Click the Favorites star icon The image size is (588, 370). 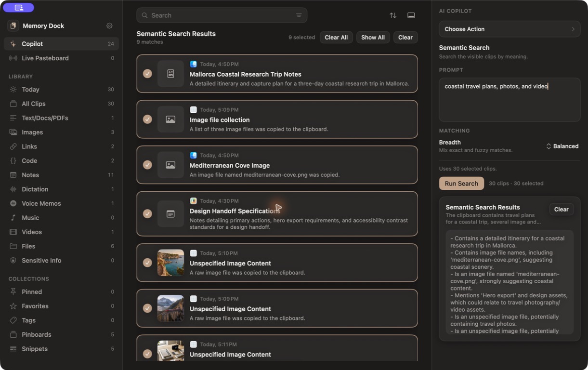(13, 306)
